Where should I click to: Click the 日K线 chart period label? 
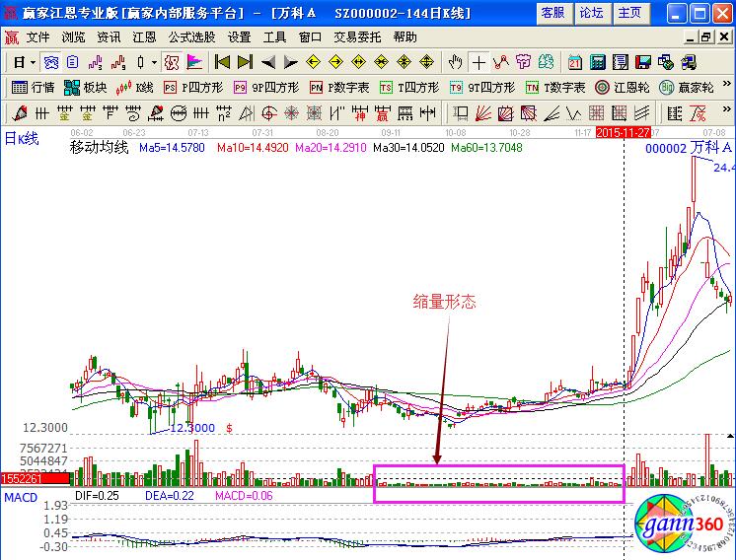click(22, 138)
